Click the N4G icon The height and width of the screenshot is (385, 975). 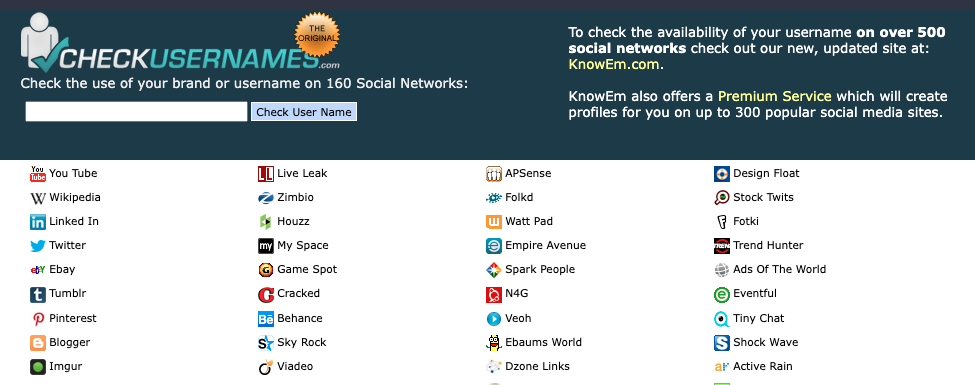point(494,294)
